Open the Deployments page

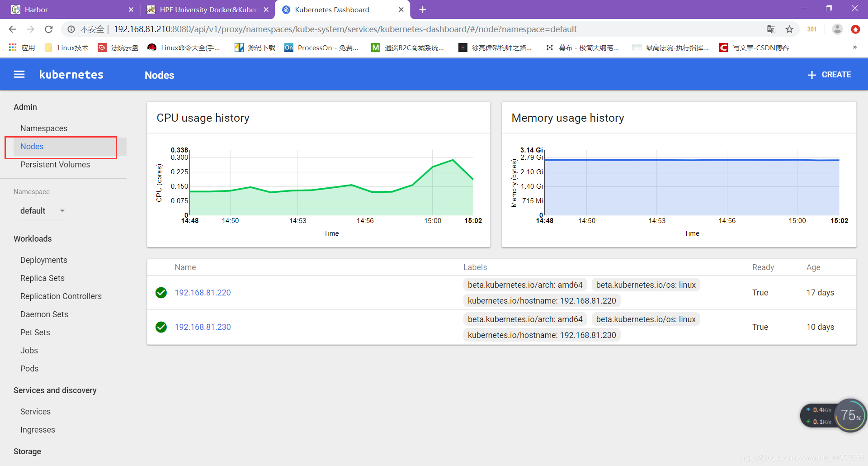(44, 260)
